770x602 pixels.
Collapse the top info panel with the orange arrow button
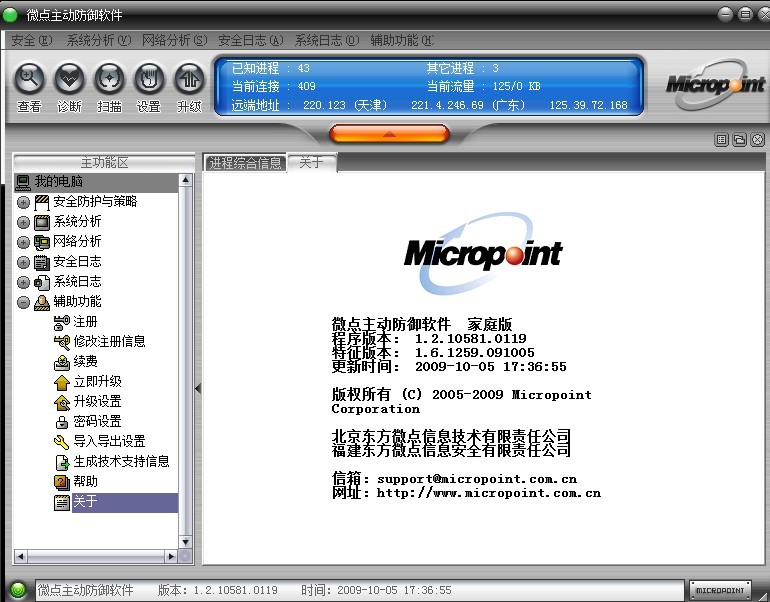click(389, 134)
